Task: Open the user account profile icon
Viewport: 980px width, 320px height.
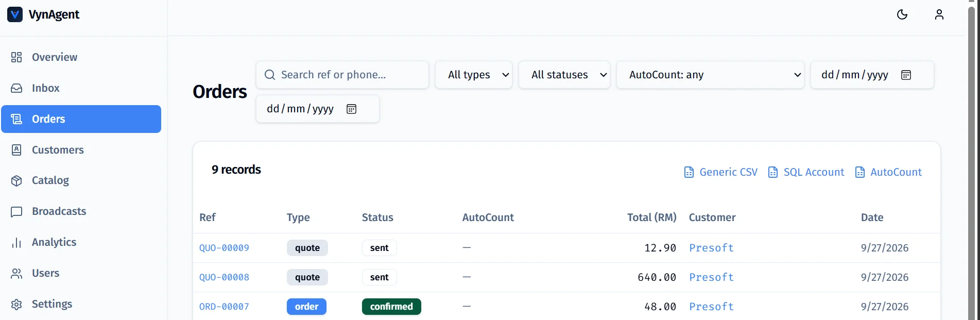Action: 939,14
